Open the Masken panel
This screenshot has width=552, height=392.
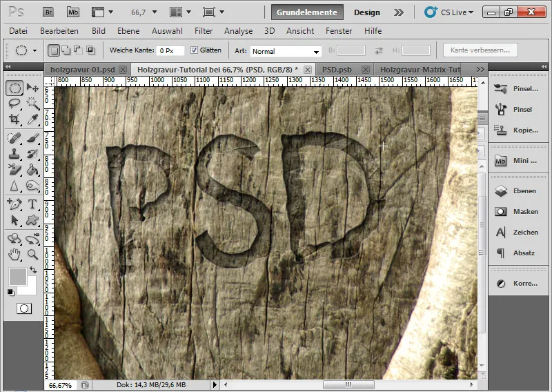tap(517, 211)
